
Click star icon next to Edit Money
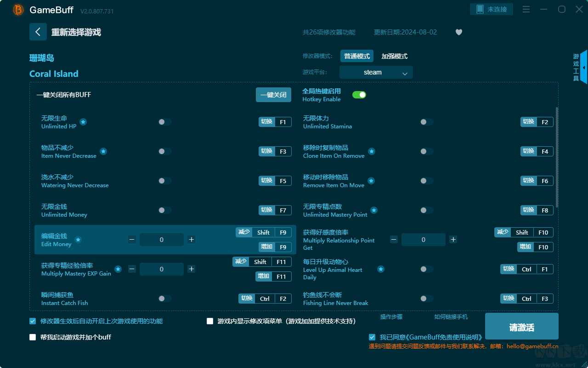(78, 240)
